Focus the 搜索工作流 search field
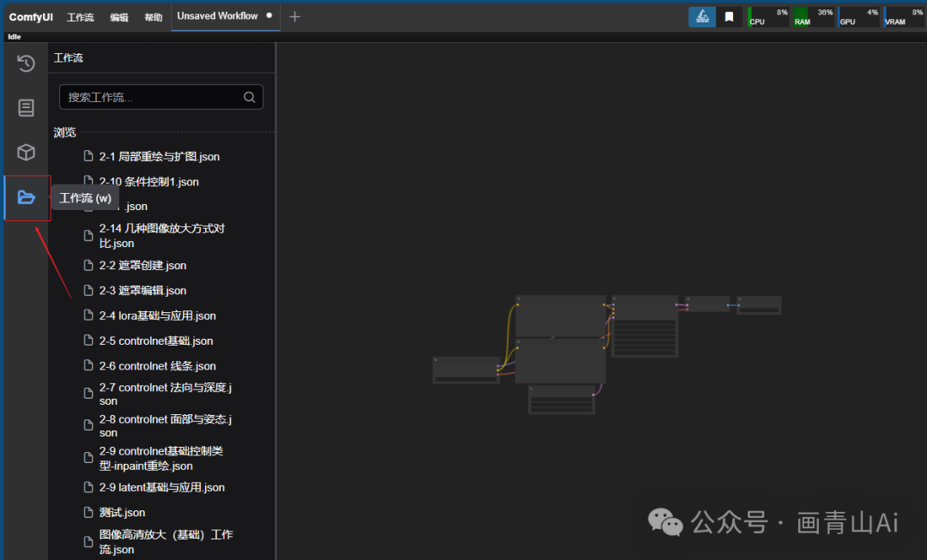 pyautogui.click(x=161, y=98)
